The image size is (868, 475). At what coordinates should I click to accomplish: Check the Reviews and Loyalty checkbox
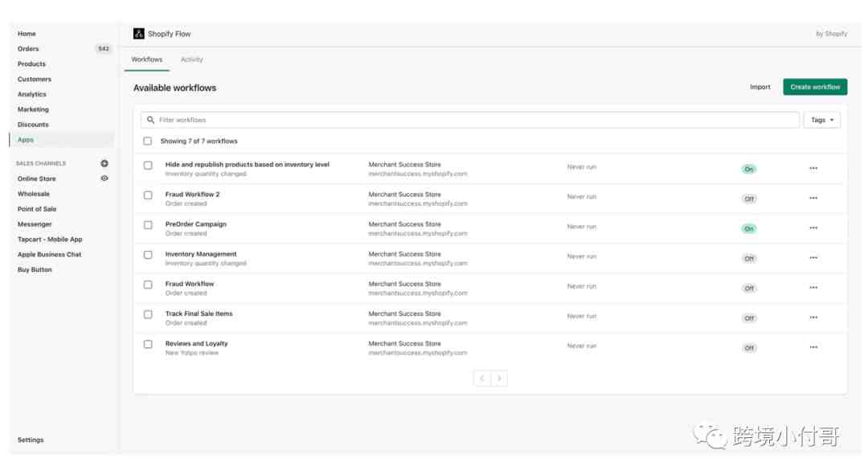148,344
